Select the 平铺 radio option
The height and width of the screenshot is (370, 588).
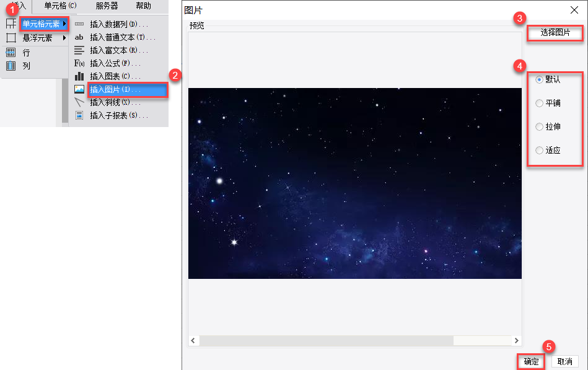pyautogui.click(x=539, y=104)
